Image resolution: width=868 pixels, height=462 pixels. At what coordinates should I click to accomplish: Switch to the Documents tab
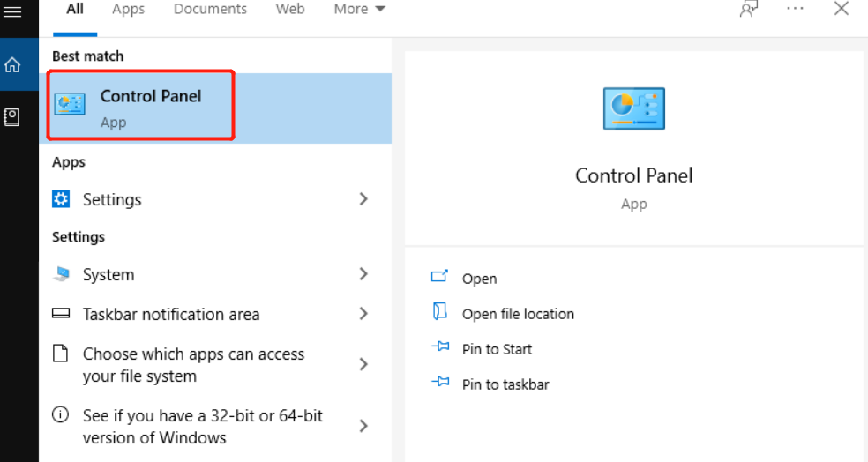tap(210, 9)
